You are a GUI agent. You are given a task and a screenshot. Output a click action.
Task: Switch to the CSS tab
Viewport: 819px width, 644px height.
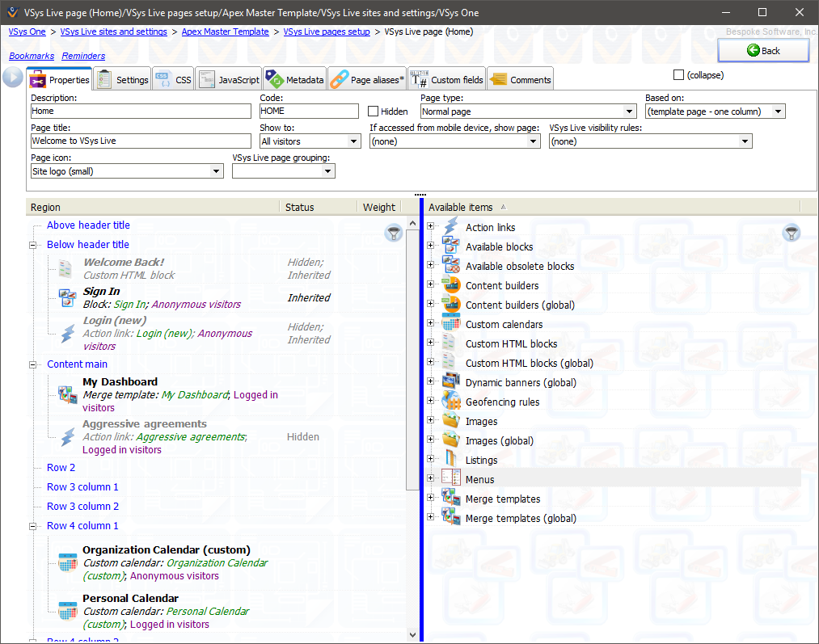(174, 80)
